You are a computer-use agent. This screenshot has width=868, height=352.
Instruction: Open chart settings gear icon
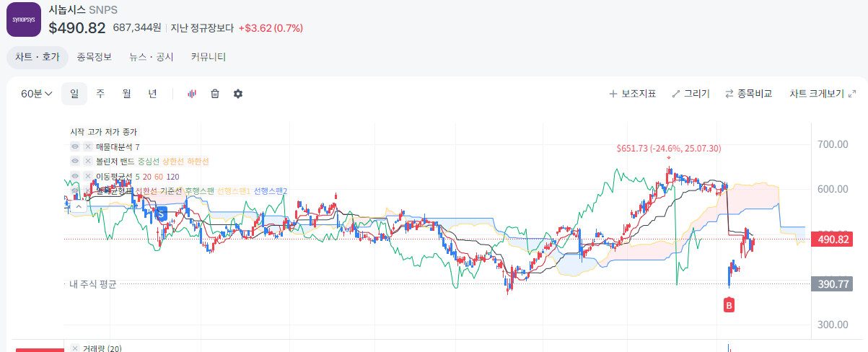coord(238,94)
